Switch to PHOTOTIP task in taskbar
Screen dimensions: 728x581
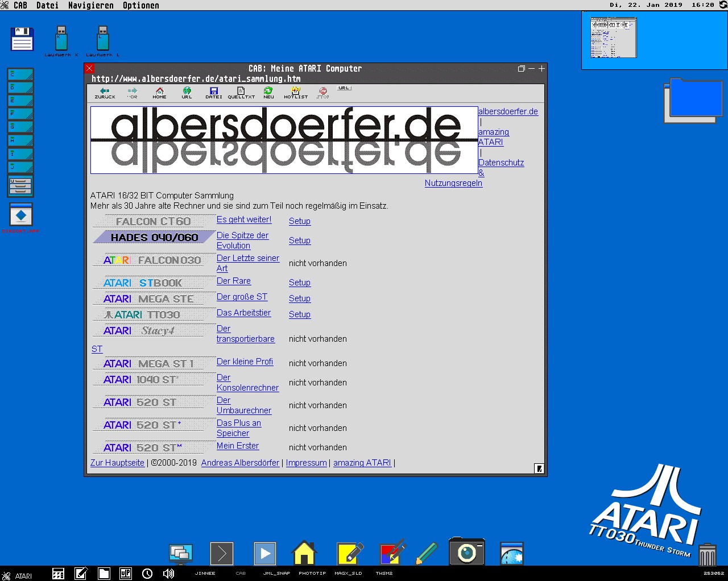click(x=312, y=573)
